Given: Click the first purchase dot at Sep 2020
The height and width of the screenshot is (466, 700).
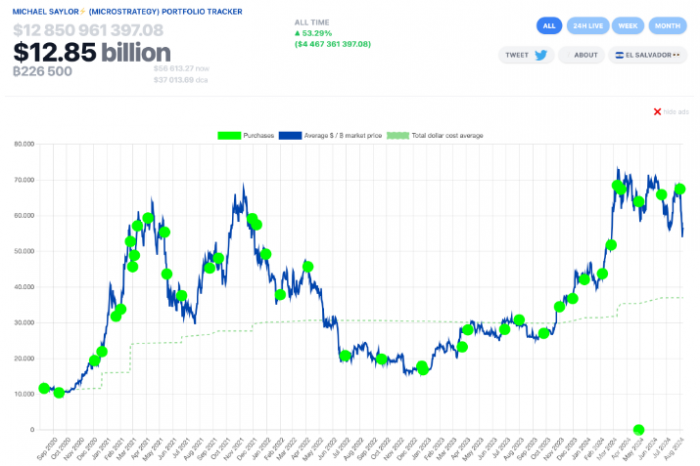Looking at the screenshot, I should [x=44, y=388].
